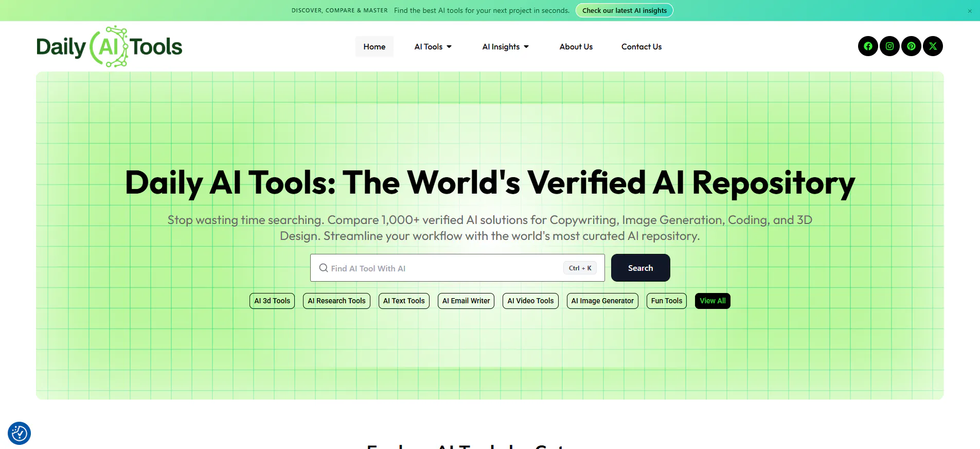
Task: Click 'Find the best AI tools' banner text
Action: 482,10
